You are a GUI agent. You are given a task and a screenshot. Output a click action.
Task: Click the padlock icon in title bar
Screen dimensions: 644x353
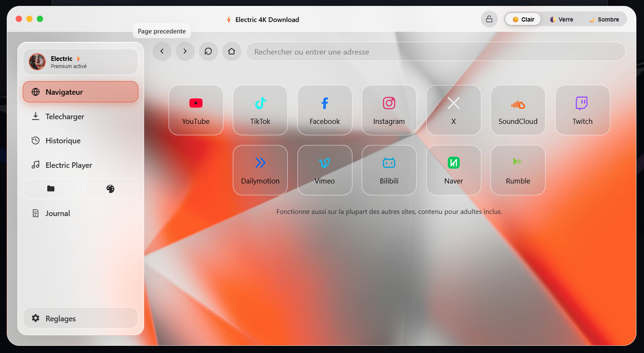[x=489, y=19]
